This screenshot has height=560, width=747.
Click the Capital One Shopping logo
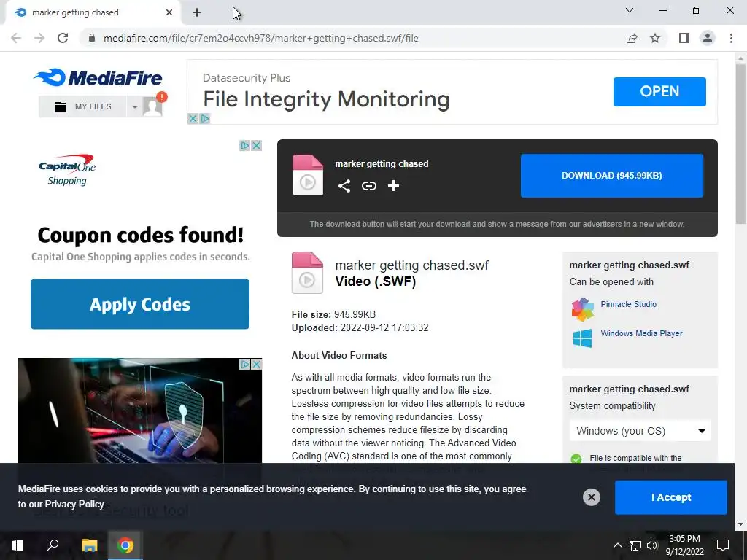(66, 170)
